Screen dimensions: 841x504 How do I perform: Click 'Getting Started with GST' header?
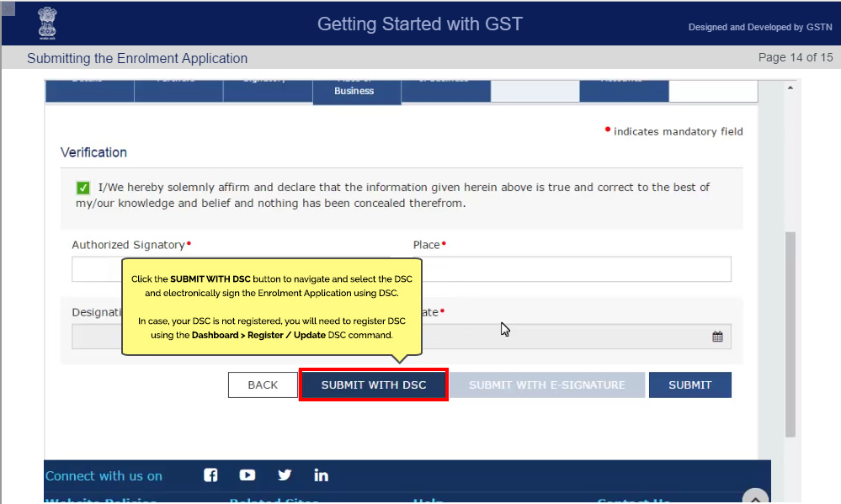(x=420, y=24)
